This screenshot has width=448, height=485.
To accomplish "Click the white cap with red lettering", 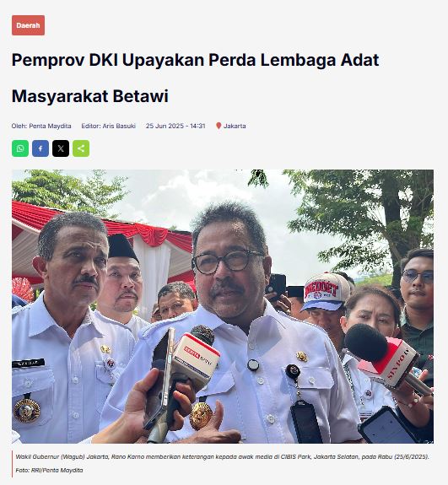I will click(x=326, y=291).
